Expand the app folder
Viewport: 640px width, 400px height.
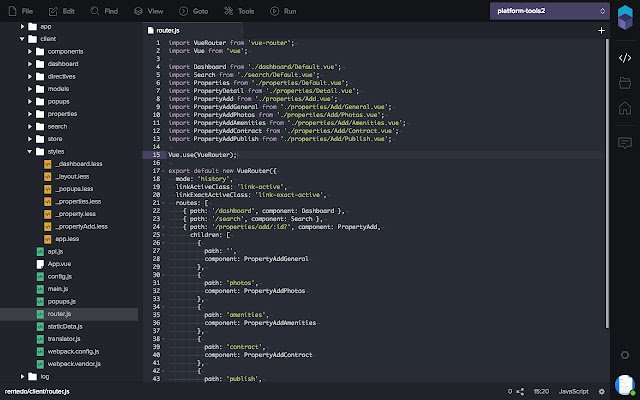(22, 27)
